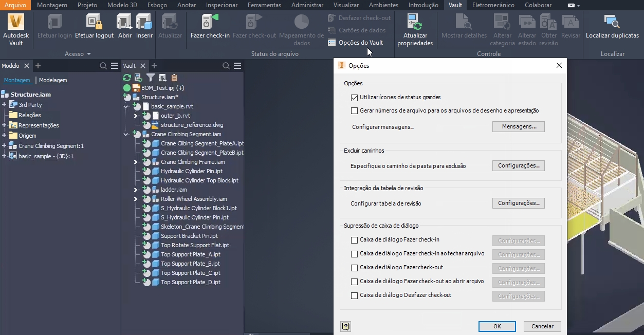Check Caixa de diálogo Fazer check-in

[354, 240]
